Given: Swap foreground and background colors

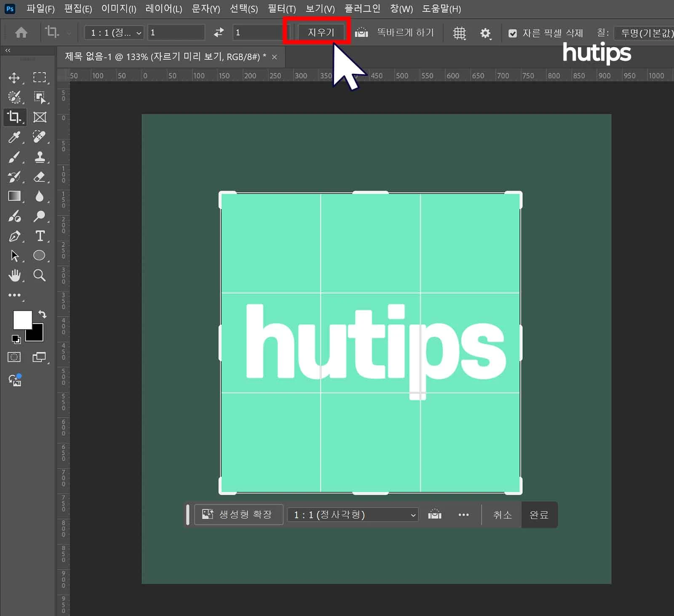Looking at the screenshot, I should pos(42,314).
